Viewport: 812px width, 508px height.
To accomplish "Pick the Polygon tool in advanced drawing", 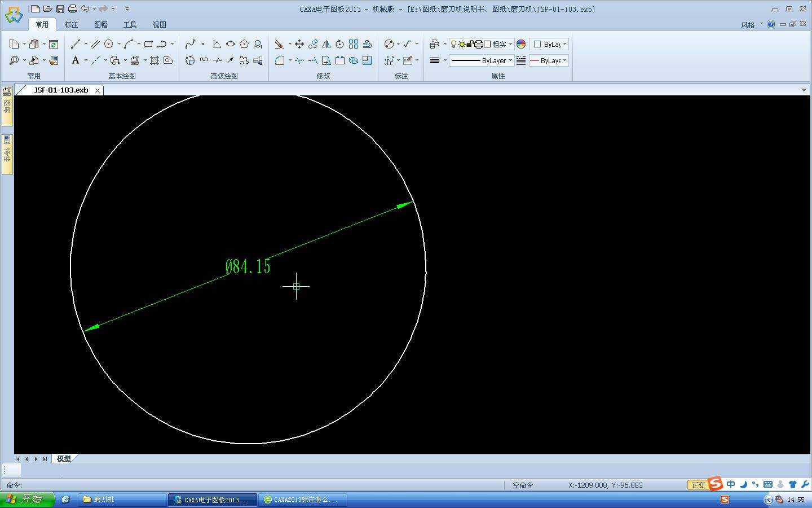I will [244, 44].
